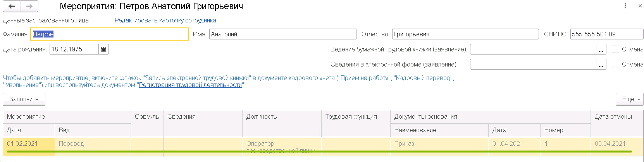Open calendar picker for birth date

coord(103,49)
